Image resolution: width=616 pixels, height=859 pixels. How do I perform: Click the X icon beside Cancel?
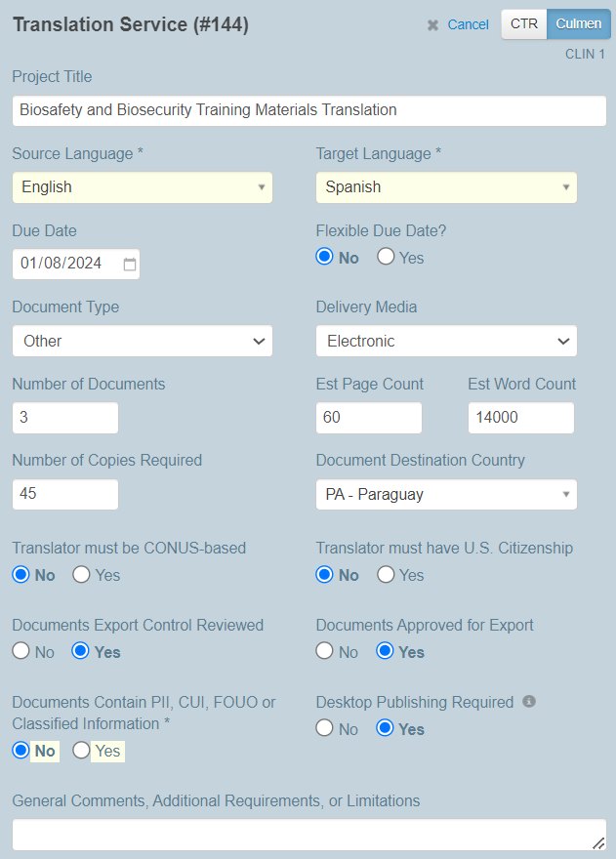click(x=432, y=25)
